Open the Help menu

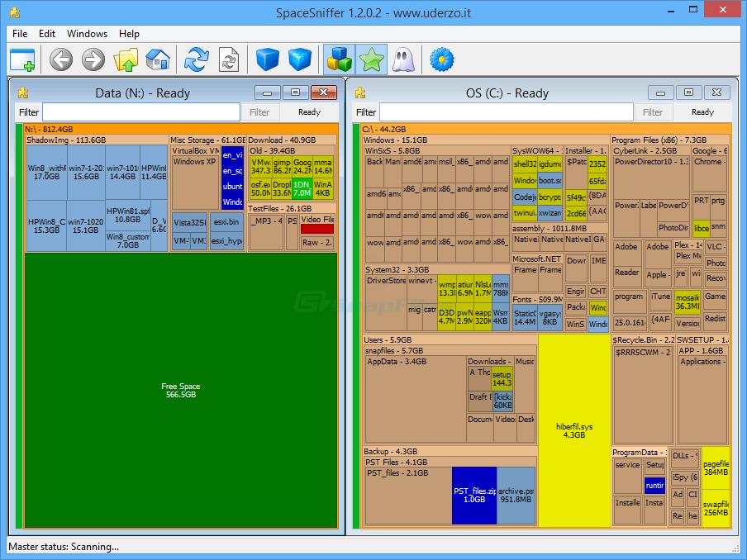(x=129, y=34)
